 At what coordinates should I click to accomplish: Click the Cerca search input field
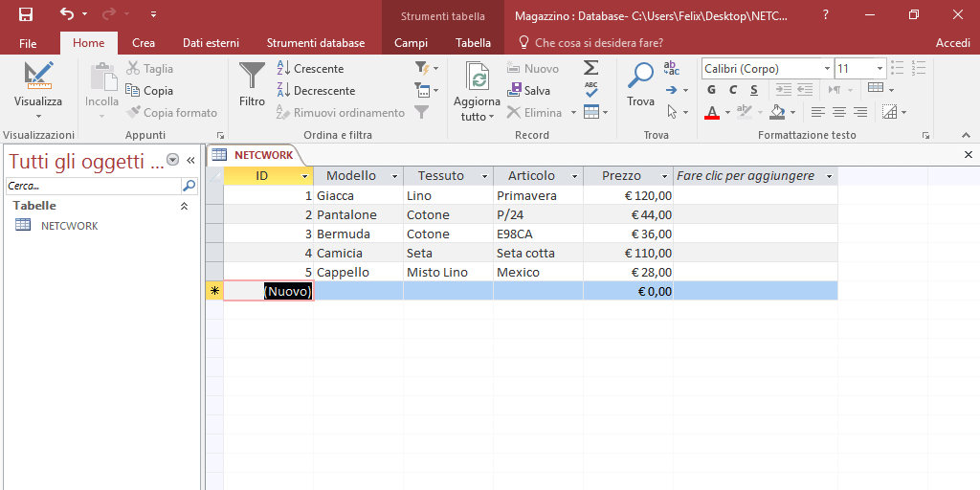(x=93, y=186)
